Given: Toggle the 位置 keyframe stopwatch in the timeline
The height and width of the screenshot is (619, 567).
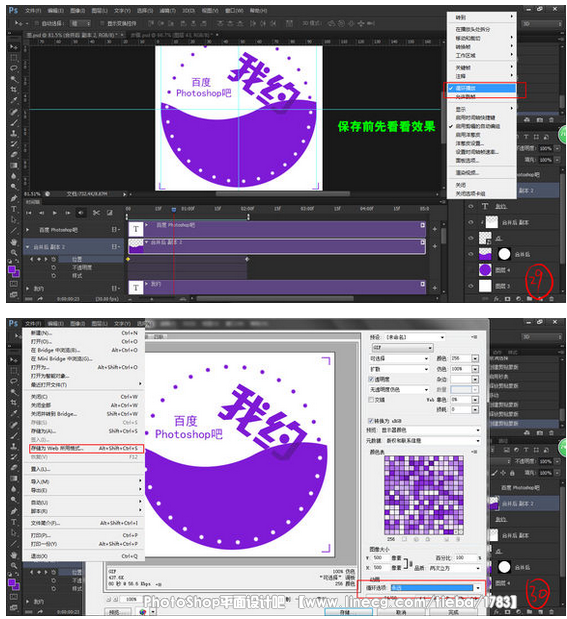Looking at the screenshot, I should tap(54, 259).
